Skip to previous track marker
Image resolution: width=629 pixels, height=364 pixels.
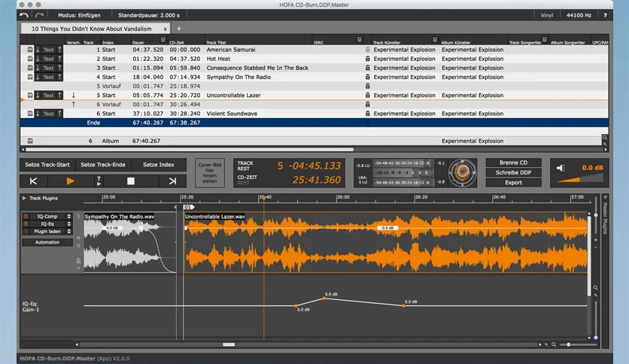click(x=33, y=181)
